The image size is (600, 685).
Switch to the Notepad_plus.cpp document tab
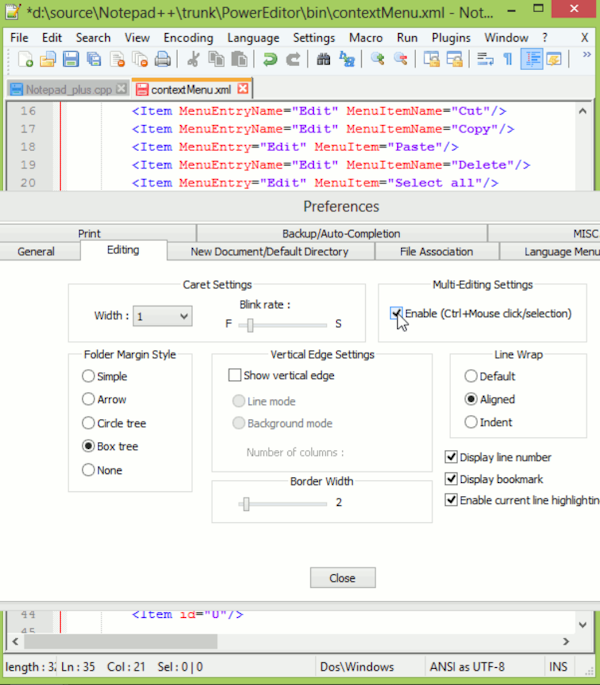[69, 89]
